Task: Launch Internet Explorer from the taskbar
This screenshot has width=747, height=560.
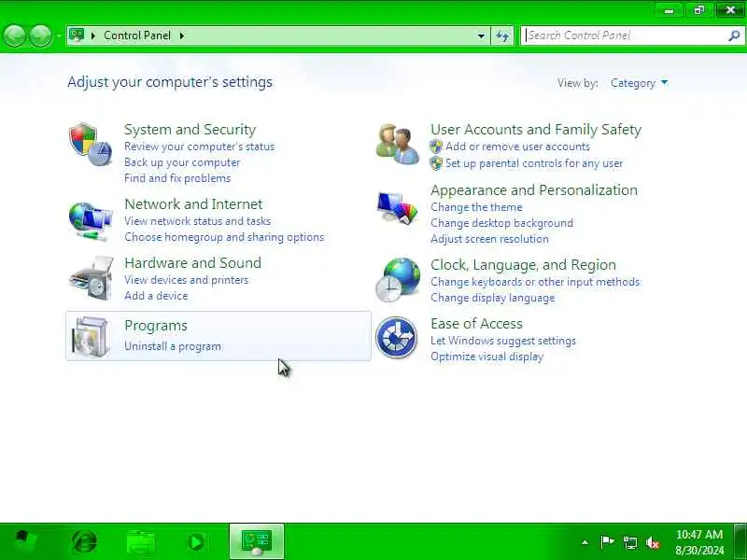Action: click(84, 542)
